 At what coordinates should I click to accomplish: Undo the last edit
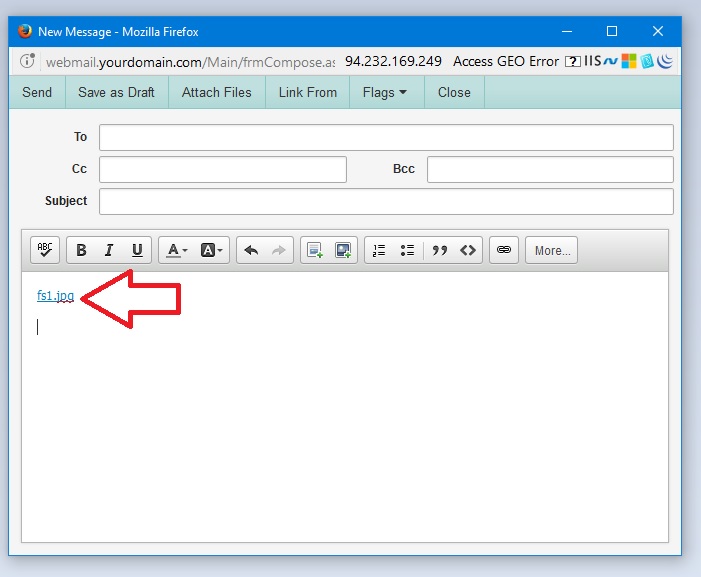click(251, 250)
